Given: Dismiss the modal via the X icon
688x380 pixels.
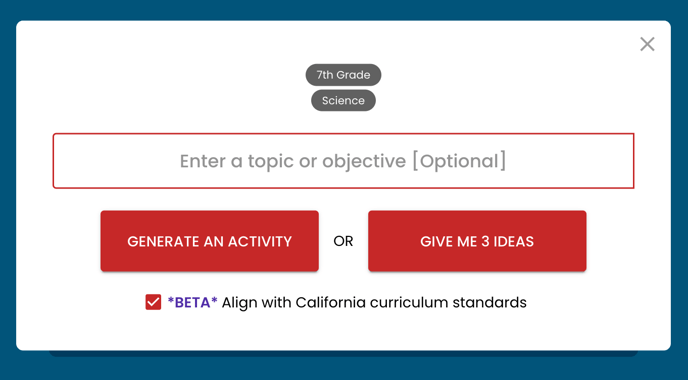Looking at the screenshot, I should pos(647,44).
